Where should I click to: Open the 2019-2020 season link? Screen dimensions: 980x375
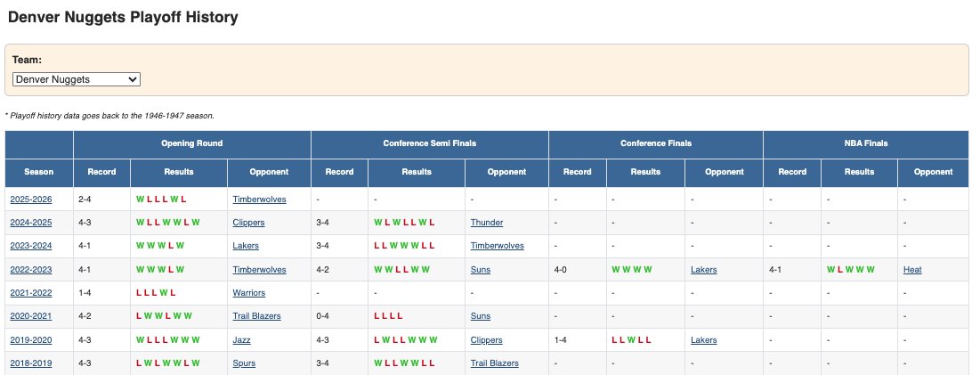30,340
